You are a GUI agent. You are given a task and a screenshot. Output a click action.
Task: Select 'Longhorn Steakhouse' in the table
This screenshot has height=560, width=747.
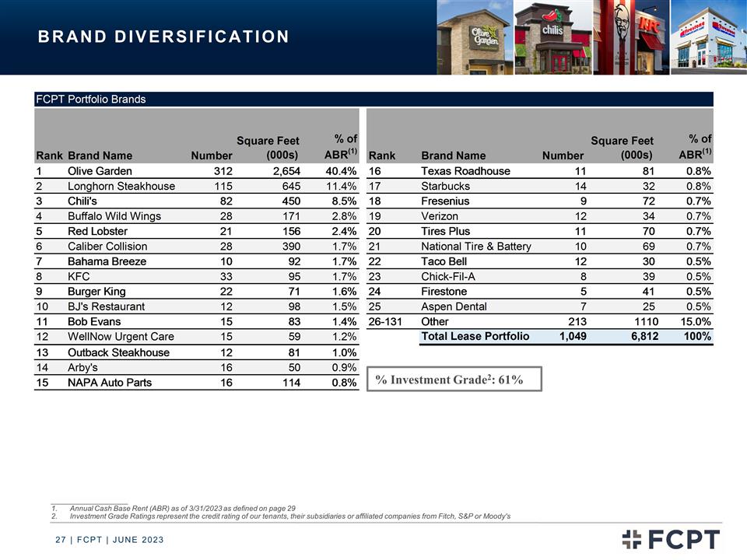coord(121,186)
